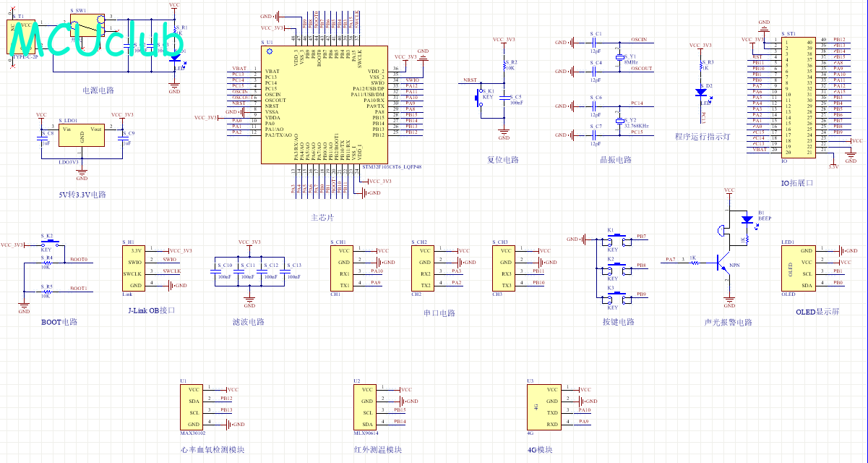Click the 4G module U3 block

(543, 407)
